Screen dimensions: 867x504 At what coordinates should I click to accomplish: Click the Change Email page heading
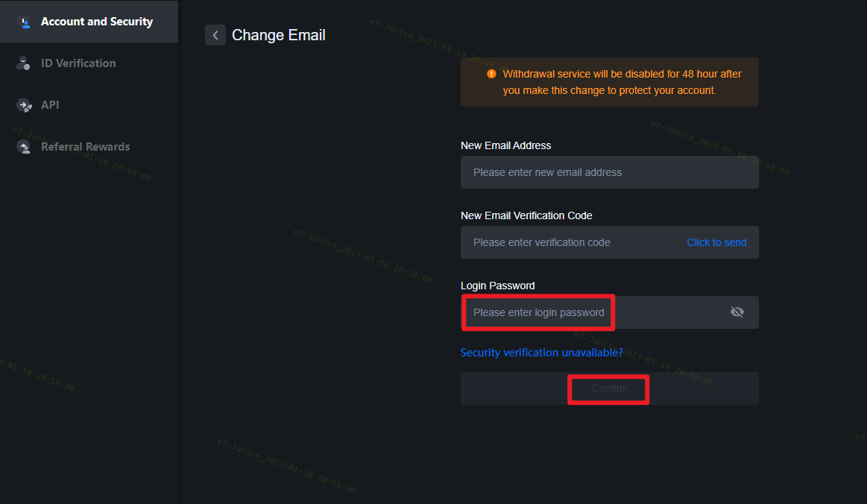[278, 35]
